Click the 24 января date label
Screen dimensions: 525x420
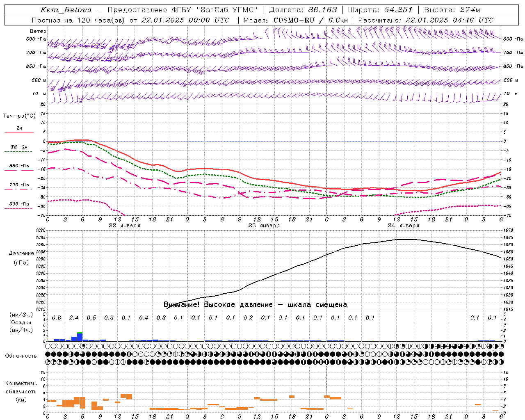pos(404,226)
